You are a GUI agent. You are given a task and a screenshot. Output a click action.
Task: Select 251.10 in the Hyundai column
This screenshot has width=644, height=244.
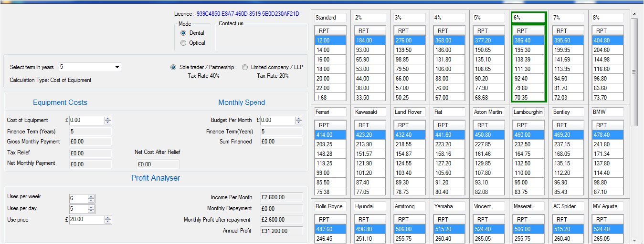pyautogui.click(x=370, y=239)
